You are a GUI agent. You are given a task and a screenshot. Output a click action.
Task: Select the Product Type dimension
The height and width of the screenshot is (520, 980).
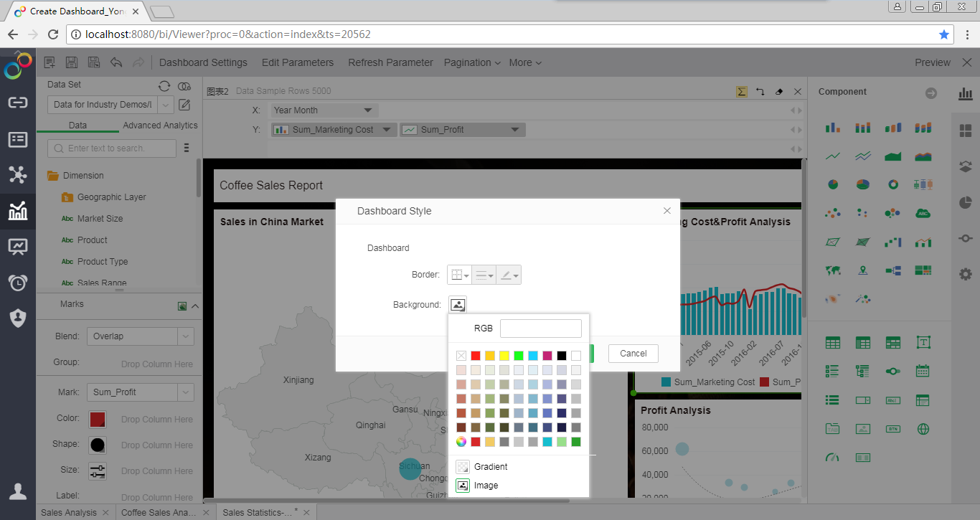103,262
